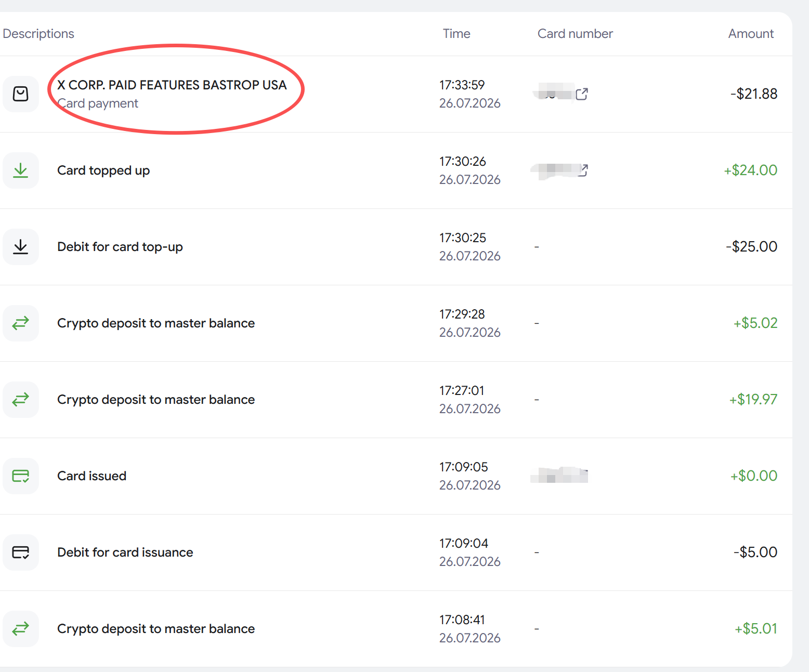Click the black download icon for Debit for card top-up

(21, 247)
